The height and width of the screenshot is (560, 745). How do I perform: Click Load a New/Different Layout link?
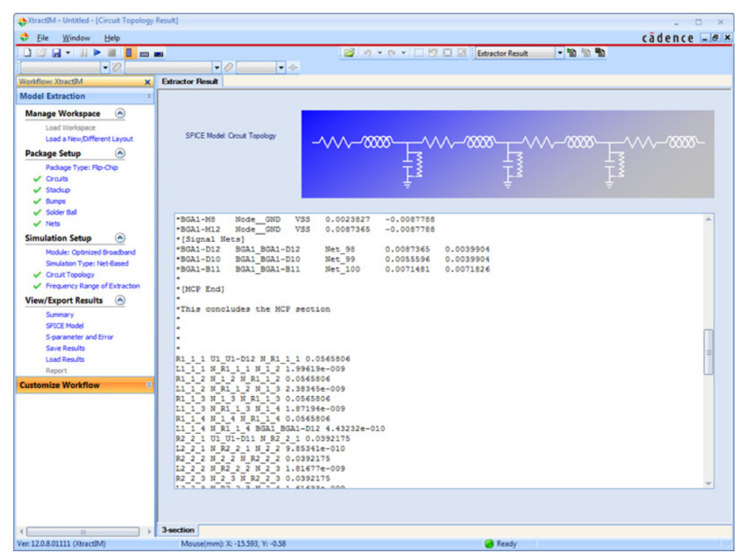(x=89, y=138)
